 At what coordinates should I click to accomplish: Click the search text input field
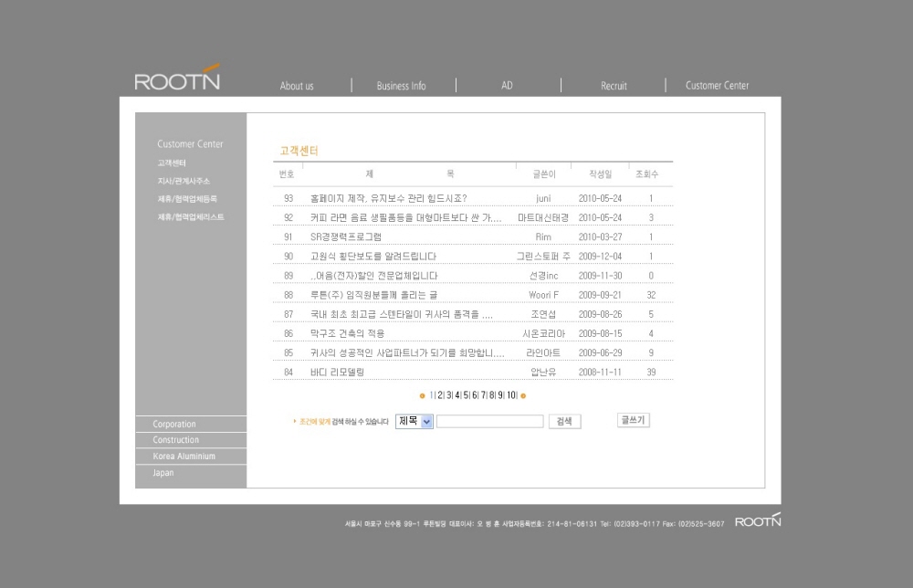click(489, 421)
